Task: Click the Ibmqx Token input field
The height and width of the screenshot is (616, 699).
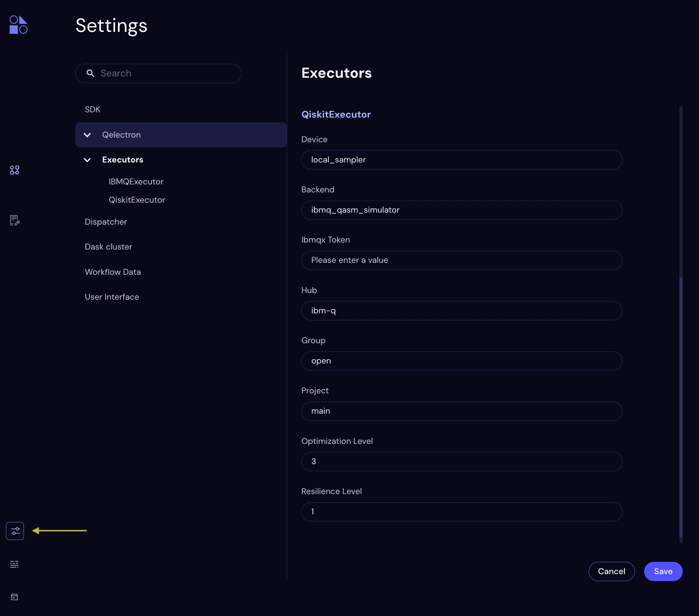Action: click(461, 260)
